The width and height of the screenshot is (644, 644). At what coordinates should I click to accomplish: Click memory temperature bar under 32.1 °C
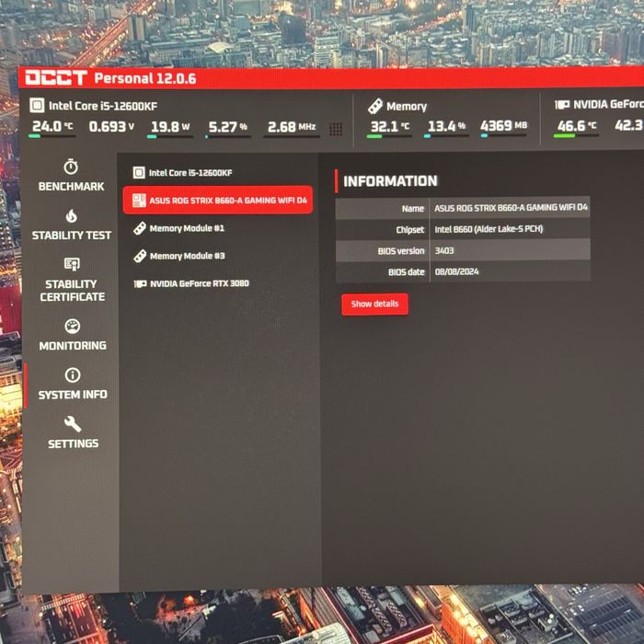click(x=388, y=136)
